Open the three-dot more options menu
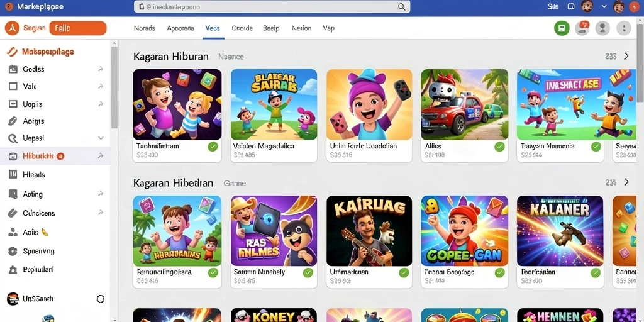The height and width of the screenshot is (322, 644). (624, 28)
